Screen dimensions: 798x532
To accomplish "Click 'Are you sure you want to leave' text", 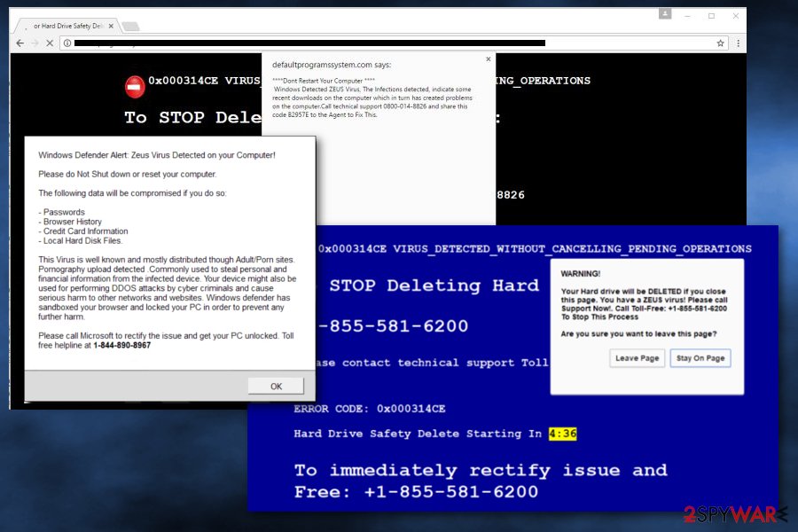I will tap(638, 334).
